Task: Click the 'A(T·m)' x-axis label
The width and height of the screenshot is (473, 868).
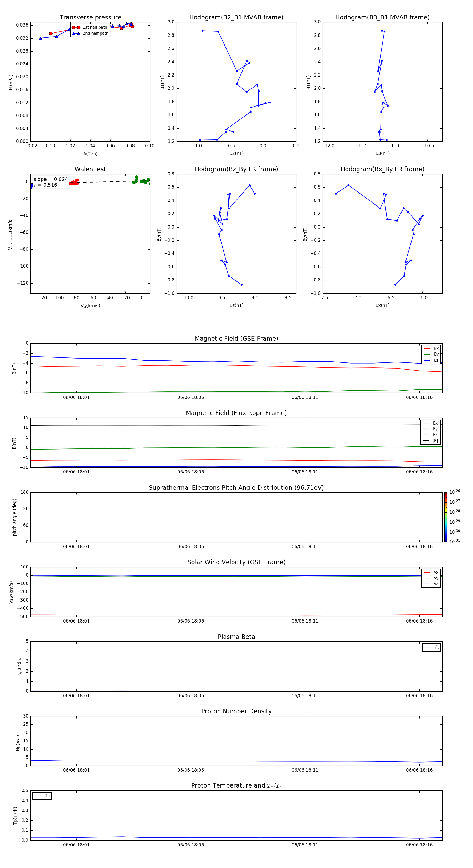Action: [90, 154]
